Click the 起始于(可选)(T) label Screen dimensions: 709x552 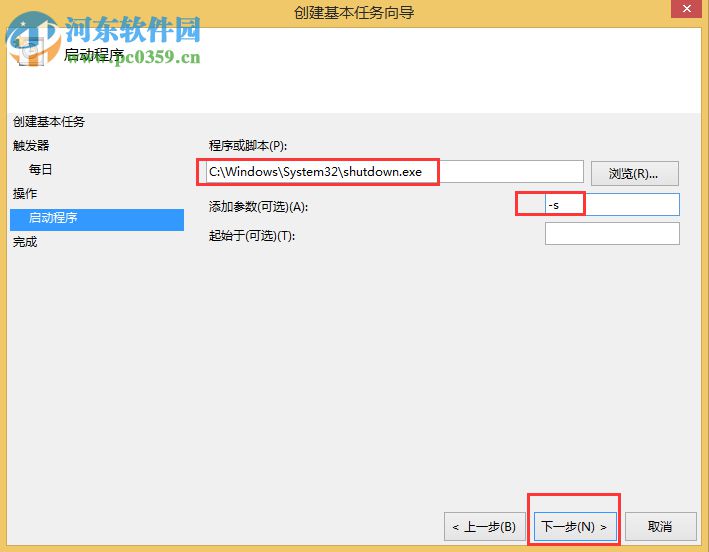(x=252, y=236)
